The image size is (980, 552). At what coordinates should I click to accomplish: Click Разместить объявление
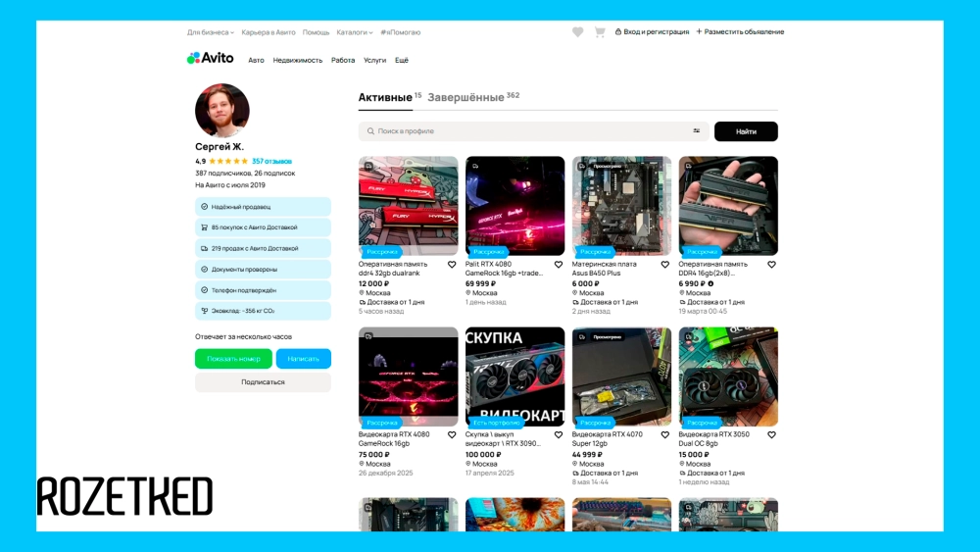tap(740, 32)
